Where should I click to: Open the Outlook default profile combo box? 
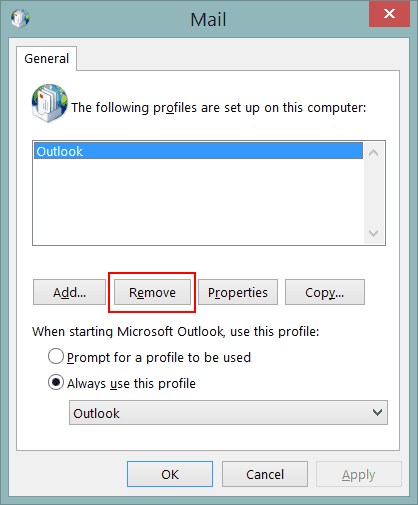click(228, 413)
